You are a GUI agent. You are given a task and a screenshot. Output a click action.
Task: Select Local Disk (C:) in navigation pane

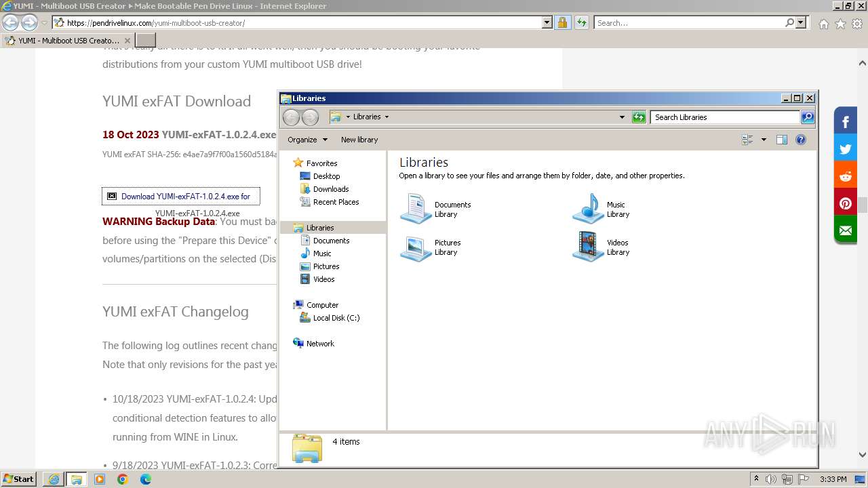pos(336,318)
